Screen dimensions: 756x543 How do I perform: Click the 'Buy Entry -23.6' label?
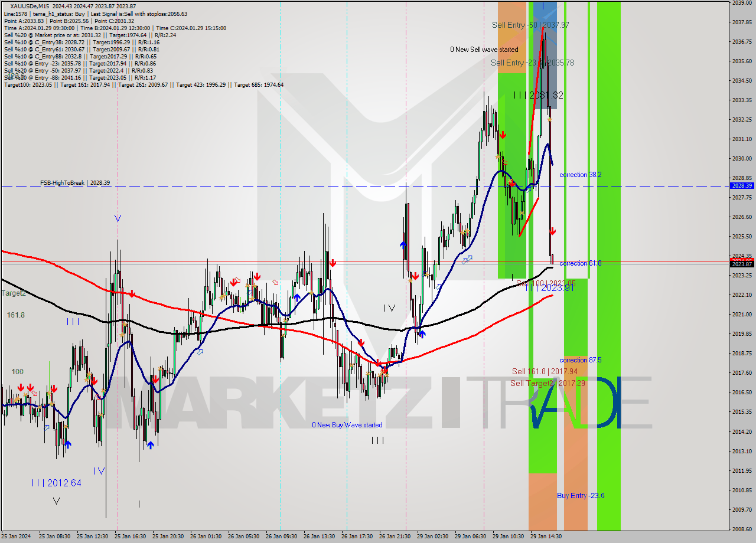tap(581, 496)
